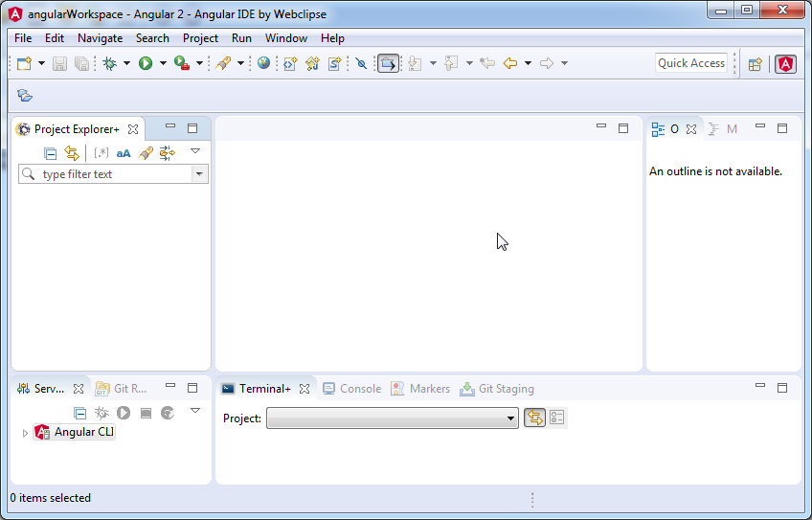Open the External Tools dropdown arrow
The width and height of the screenshot is (812, 520).
(x=199, y=63)
